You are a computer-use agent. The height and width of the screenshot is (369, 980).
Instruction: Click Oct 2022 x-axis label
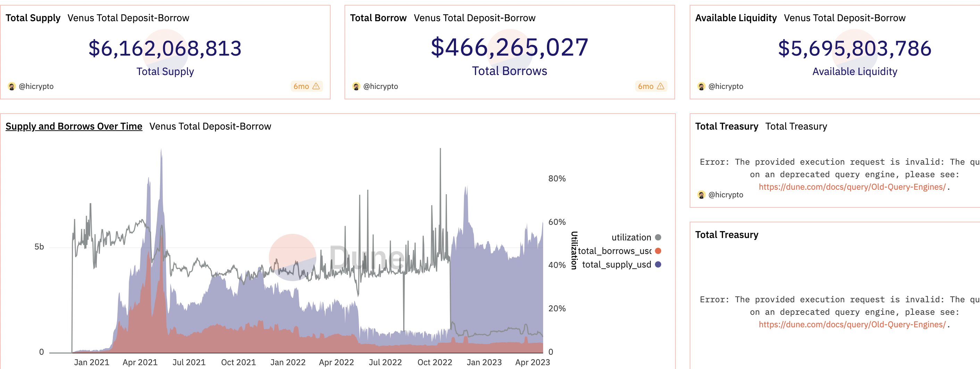[x=435, y=362]
